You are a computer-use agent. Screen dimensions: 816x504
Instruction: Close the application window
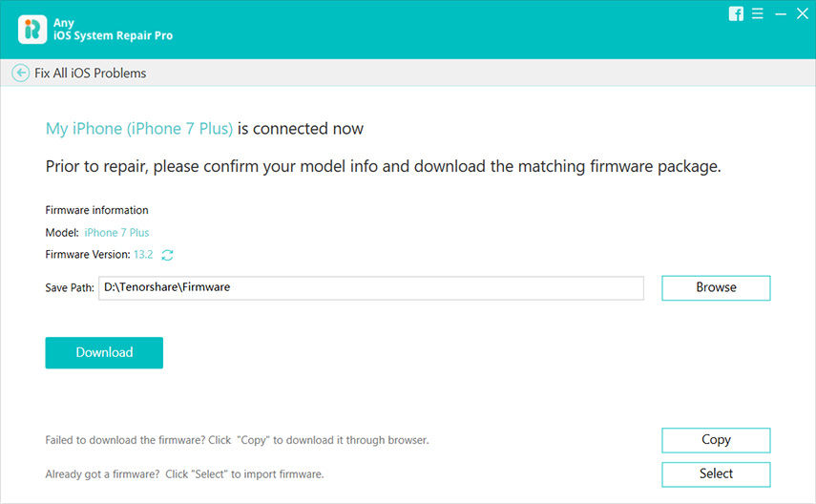pyautogui.click(x=803, y=14)
